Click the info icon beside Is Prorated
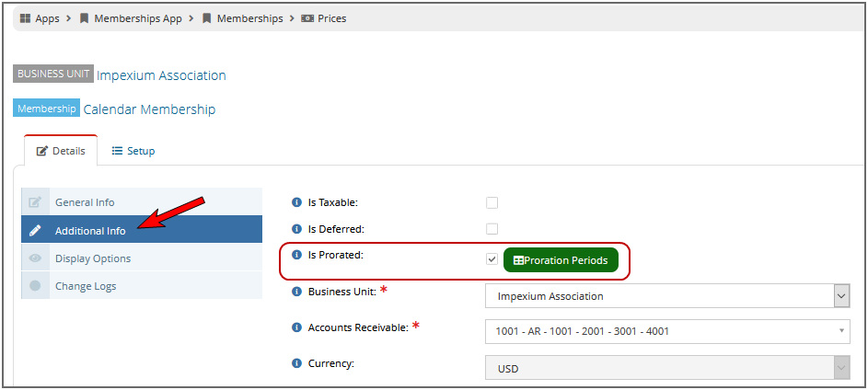 point(296,255)
